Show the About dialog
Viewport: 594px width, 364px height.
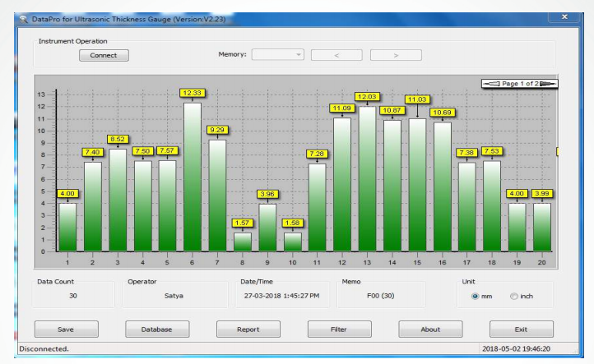[429, 329]
